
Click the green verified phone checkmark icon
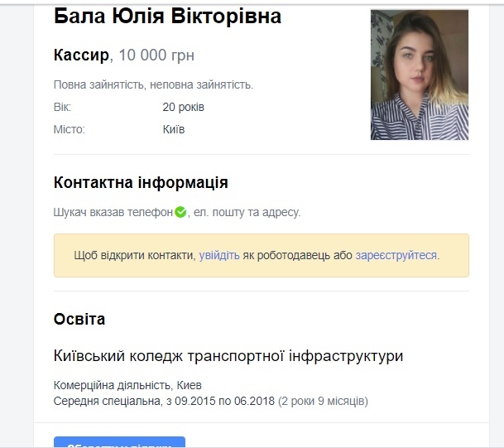click(180, 212)
